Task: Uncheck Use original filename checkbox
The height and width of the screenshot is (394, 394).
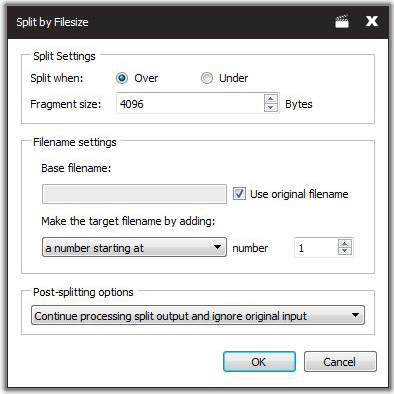Action: [x=239, y=194]
